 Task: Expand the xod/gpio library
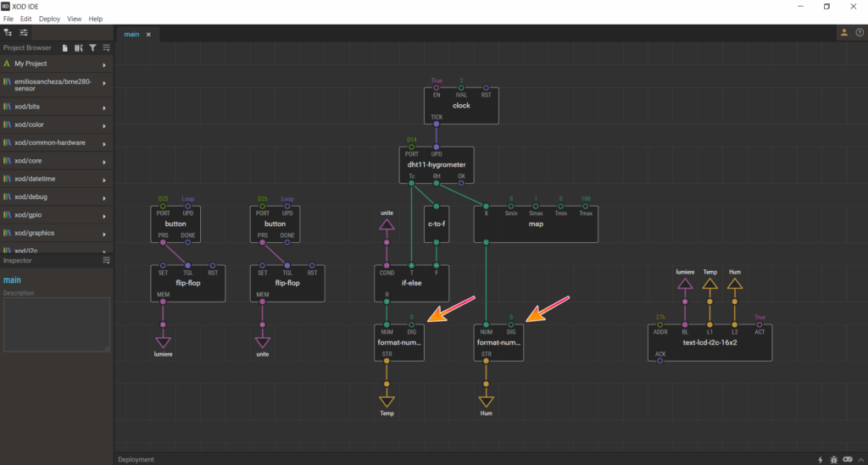(104, 216)
